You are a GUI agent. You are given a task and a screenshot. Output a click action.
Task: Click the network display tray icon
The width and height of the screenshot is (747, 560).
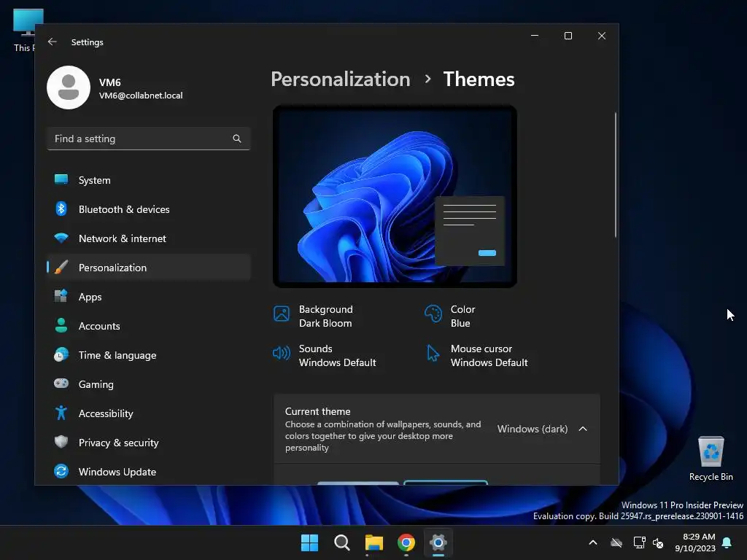(639, 542)
